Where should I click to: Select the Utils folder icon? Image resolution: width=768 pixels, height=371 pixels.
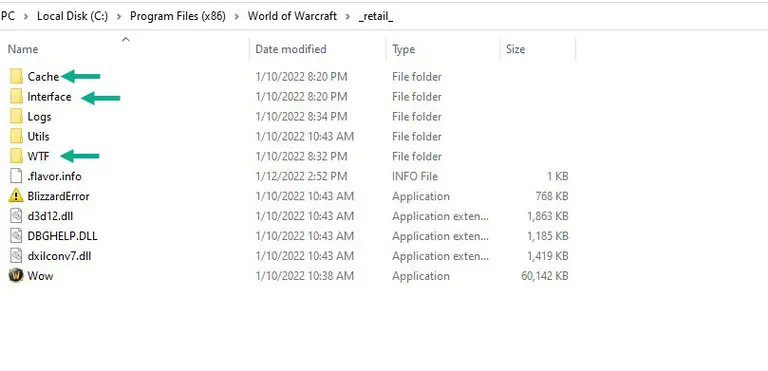pos(16,136)
